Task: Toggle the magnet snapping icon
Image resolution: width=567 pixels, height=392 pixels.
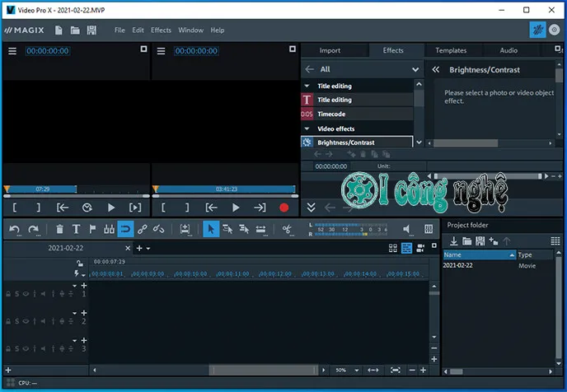Action: 125,229
